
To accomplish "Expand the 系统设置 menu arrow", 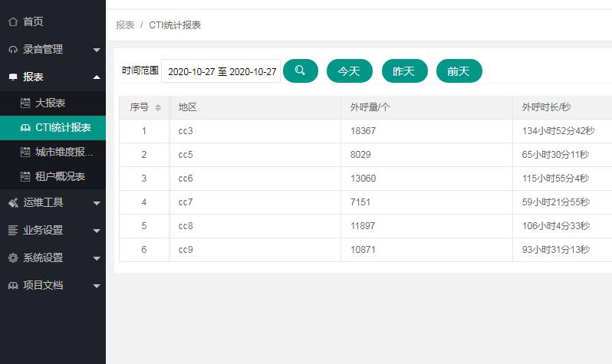I will (x=97, y=259).
